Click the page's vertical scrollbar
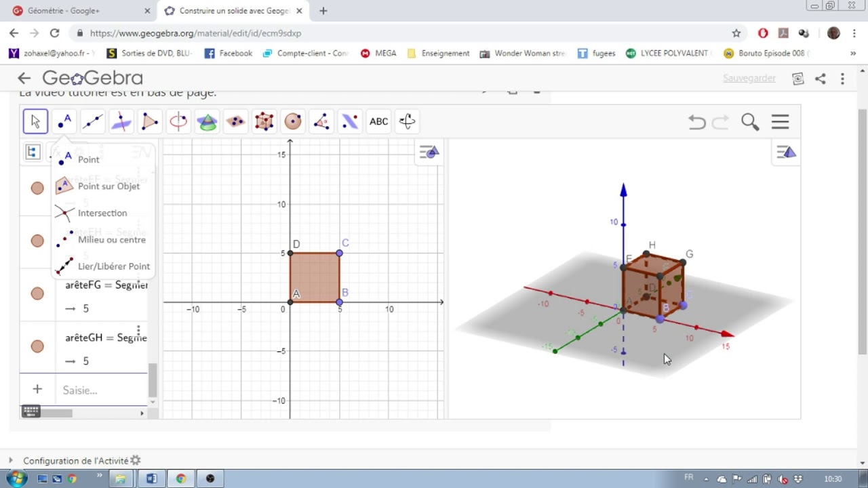Viewport: 868px width, 488px height. tap(863, 230)
